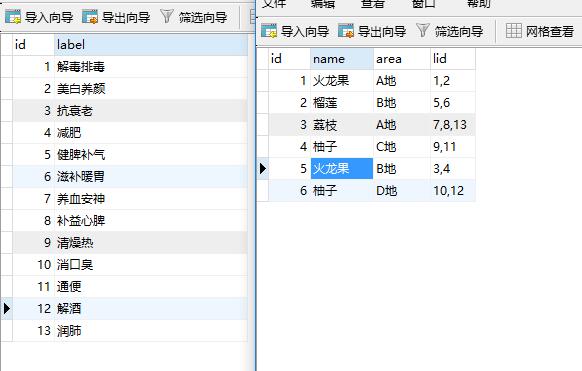
Task: Click the row selector arrow beside 火龙果 row 5
Action: click(263, 169)
